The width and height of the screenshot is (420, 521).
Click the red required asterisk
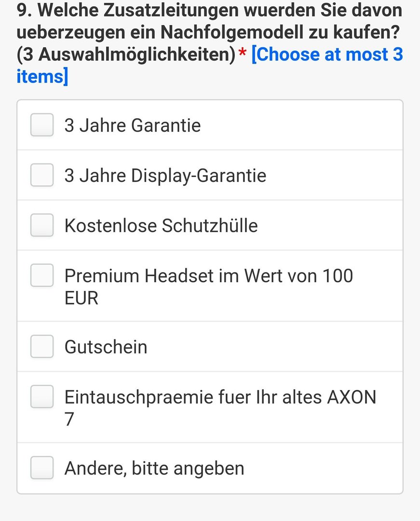tap(243, 53)
